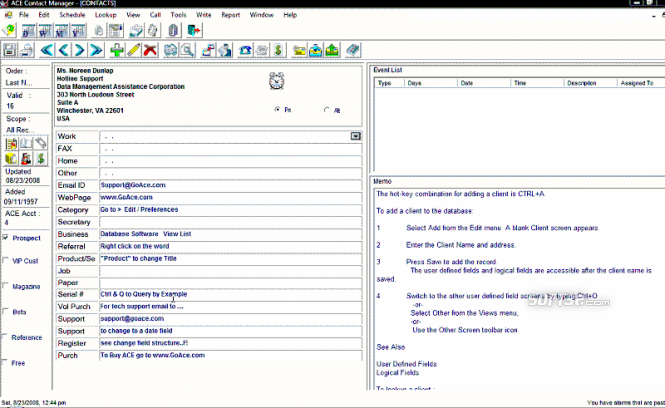Viewport: 665px width, 408px height.
Task: Open the Lookup menu
Action: pyautogui.click(x=106, y=15)
